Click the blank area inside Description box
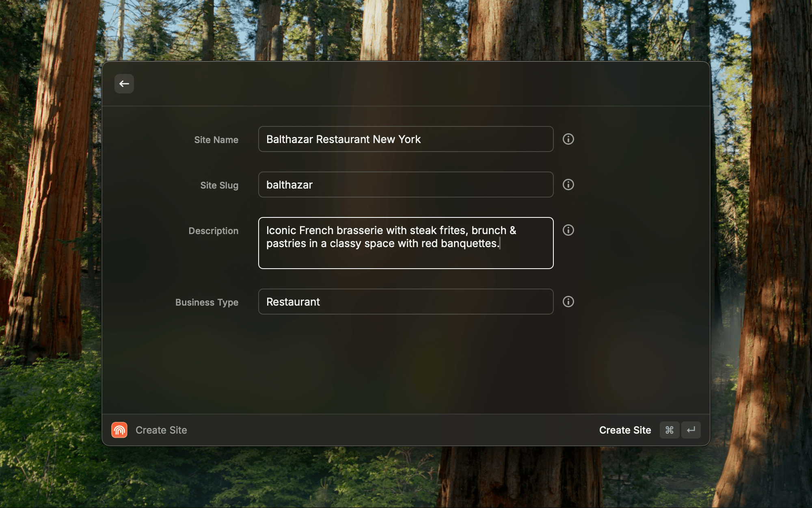 tap(406, 258)
